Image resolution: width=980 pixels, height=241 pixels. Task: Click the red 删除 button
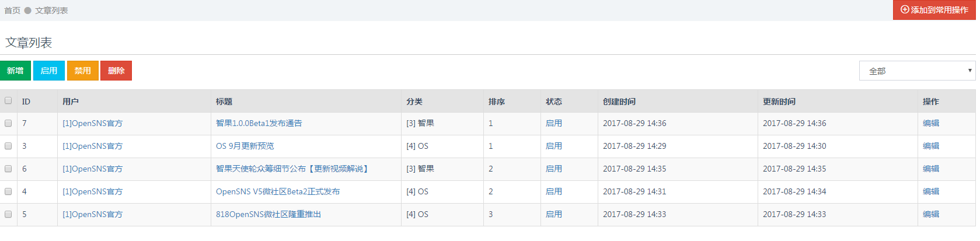tap(116, 71)
